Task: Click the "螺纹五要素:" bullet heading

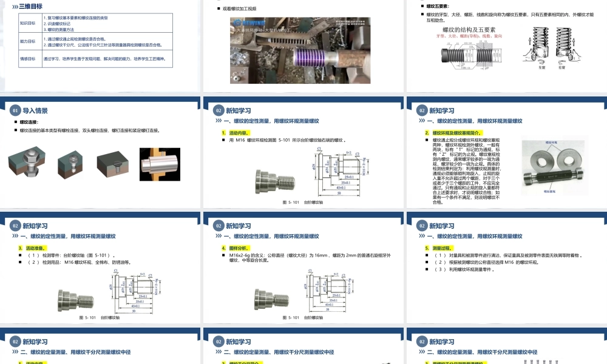Action: [438, 6]
